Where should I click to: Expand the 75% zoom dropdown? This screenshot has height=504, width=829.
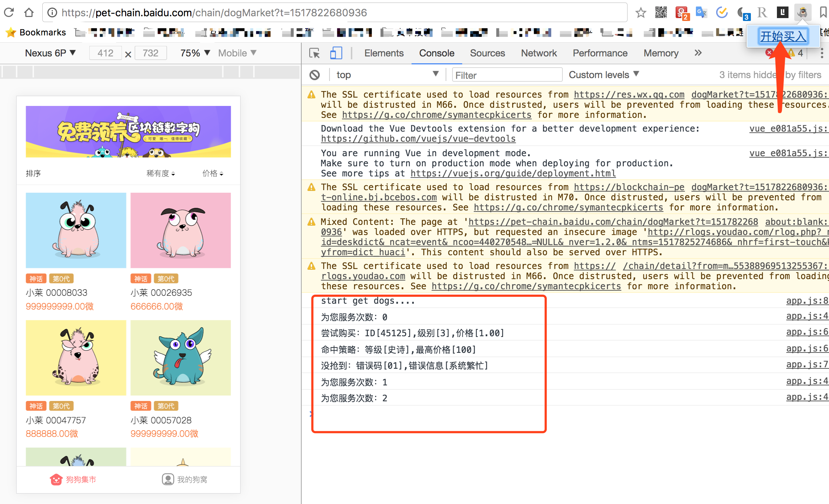coord(195,53)
